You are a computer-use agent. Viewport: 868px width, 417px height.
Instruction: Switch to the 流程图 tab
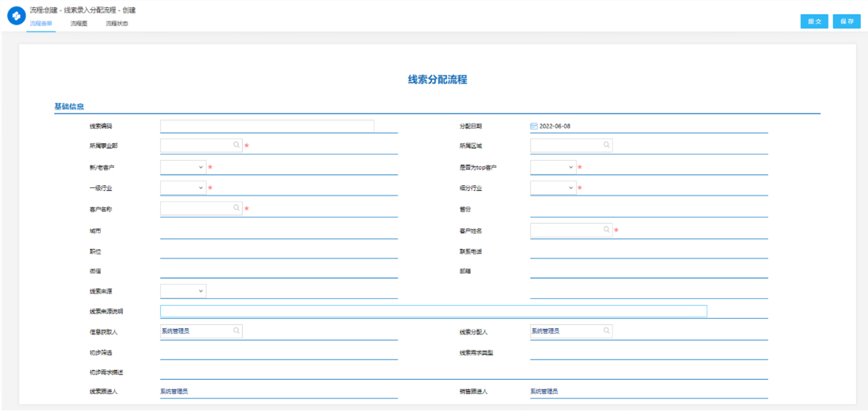pos(79,23)
